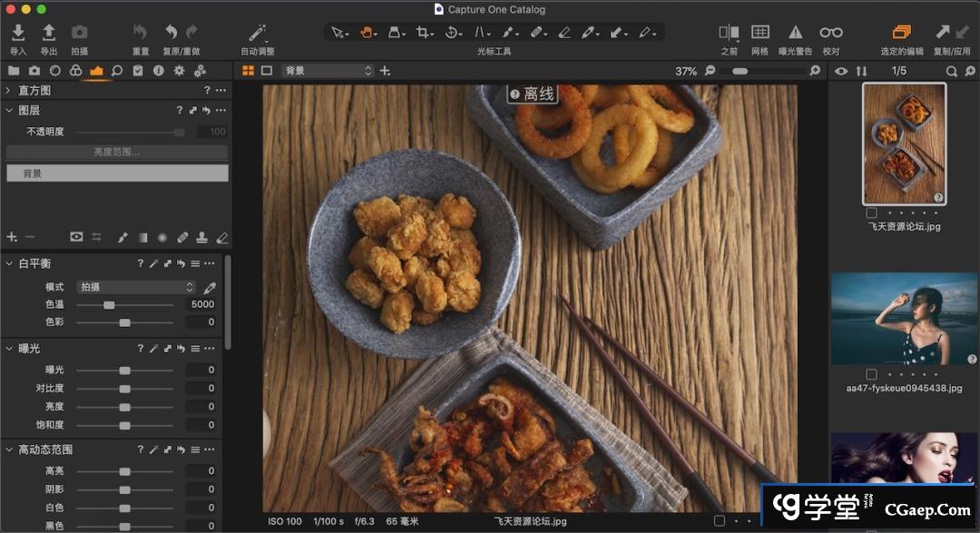Click the 导出 export icon
Image resolution: width=980 pixels, height=533 pixels.
[49, 33]
